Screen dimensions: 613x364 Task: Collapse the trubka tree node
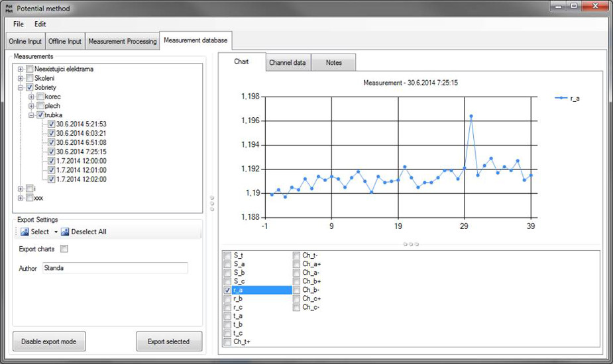tap(31, 114)
